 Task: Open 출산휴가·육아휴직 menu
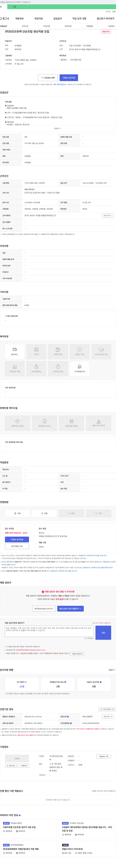point(105,19)
